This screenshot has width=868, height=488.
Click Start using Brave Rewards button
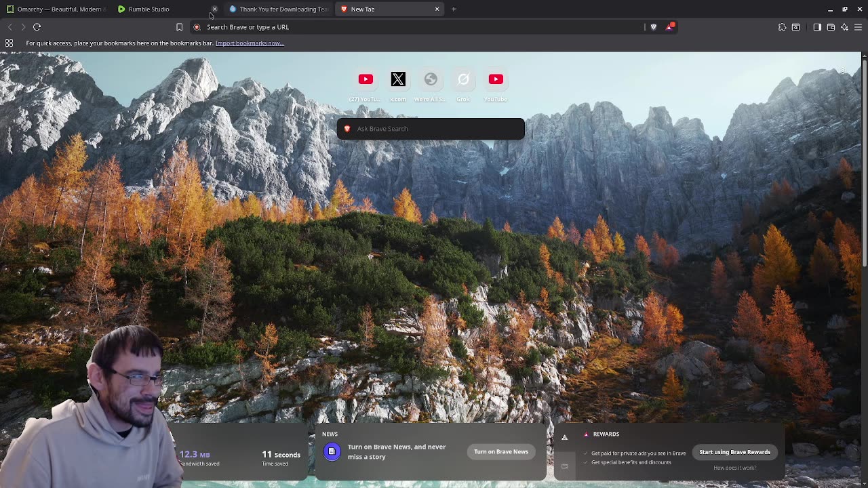click(735, 452)
